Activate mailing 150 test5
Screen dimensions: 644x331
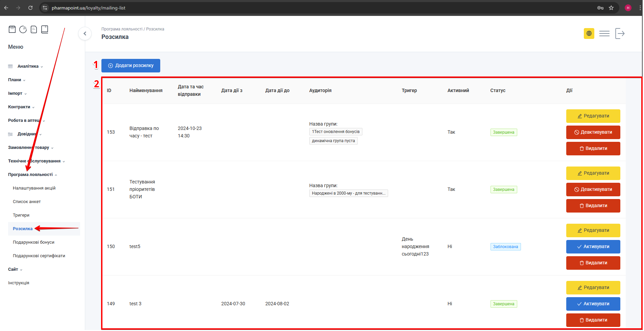tap(593, 247)
